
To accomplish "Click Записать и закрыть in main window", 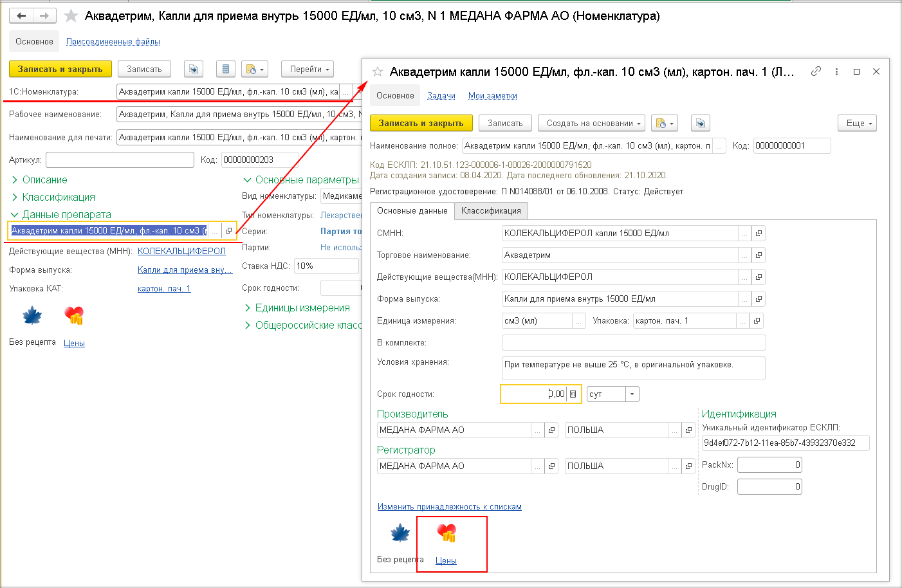I will coord(60,69).
